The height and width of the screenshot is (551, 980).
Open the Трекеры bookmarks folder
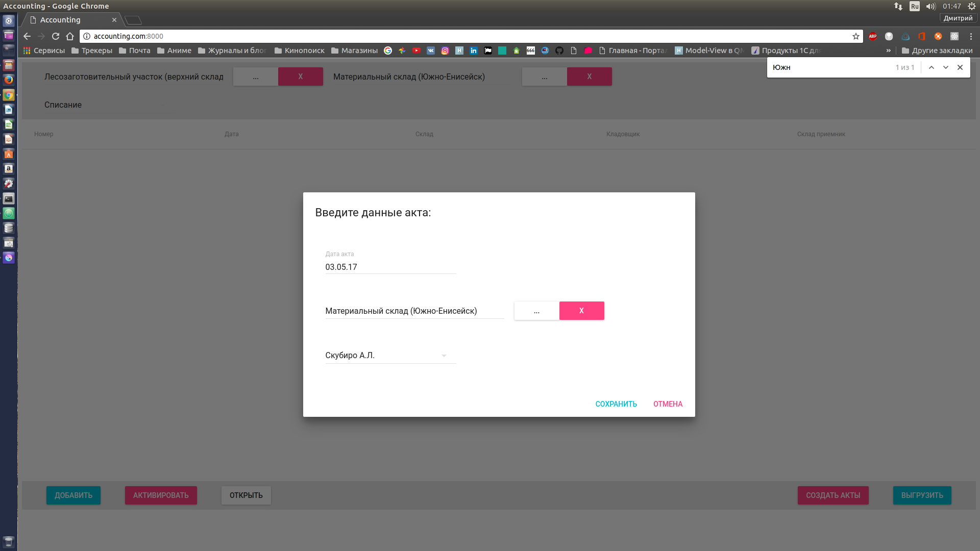coord(92,51)
